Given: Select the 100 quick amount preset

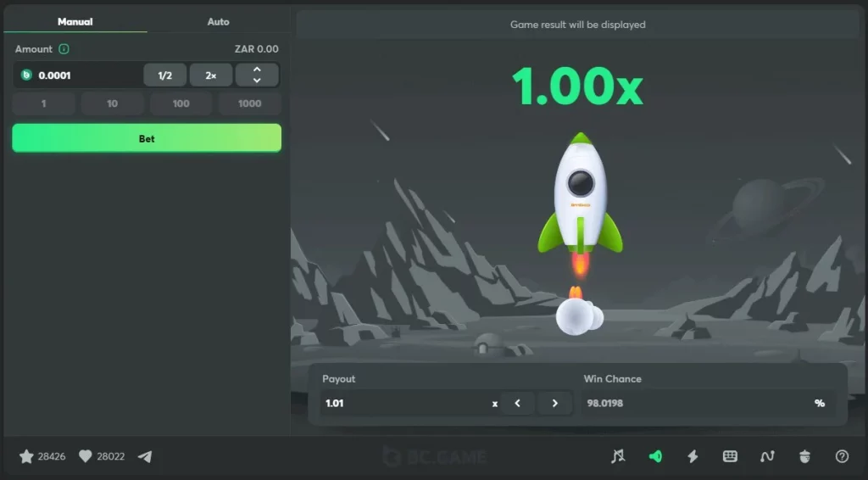Looking at the screenshot, I should pos(181,103).
